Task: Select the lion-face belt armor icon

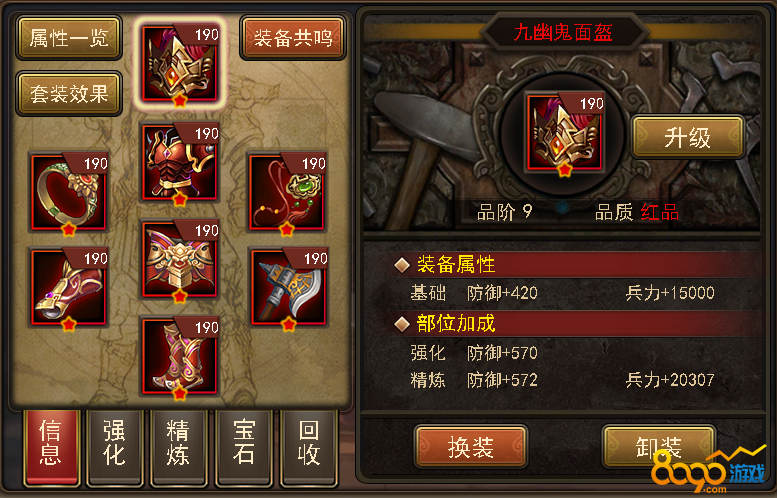Action: coord(180,259)
